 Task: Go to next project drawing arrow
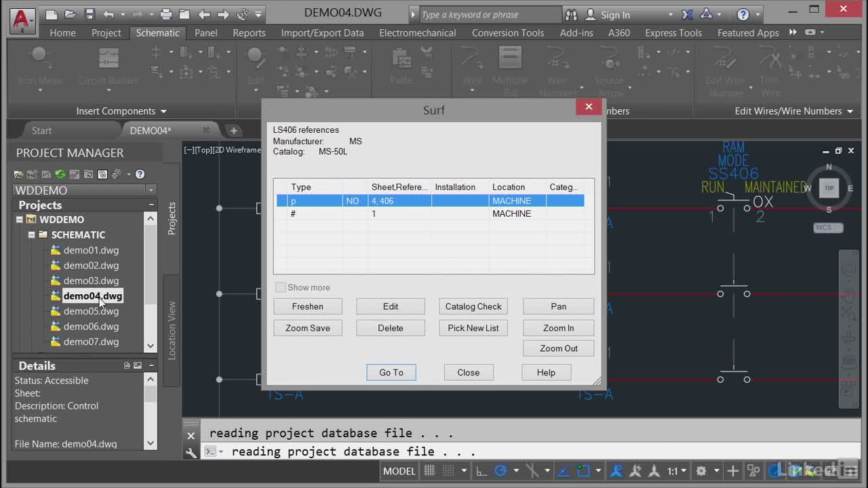point(223,14)
